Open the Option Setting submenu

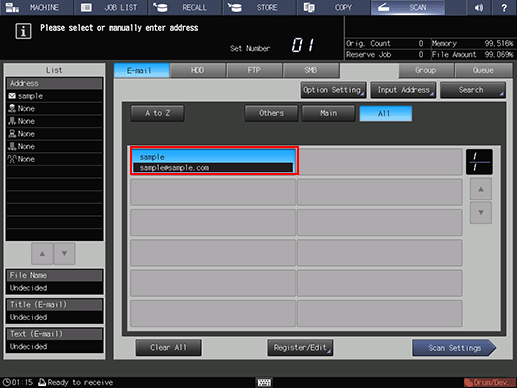click(x=333, y=90)
